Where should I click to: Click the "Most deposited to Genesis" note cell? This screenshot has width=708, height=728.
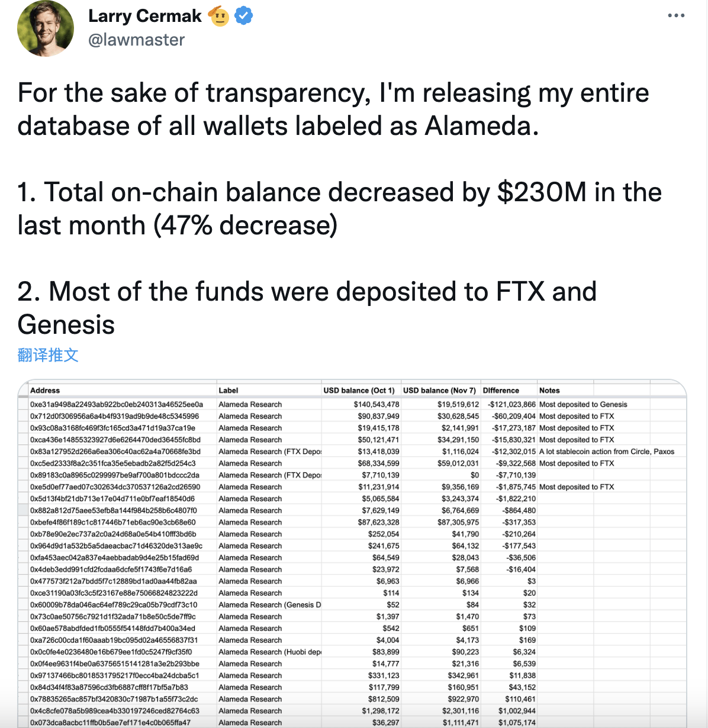(583, 404)
